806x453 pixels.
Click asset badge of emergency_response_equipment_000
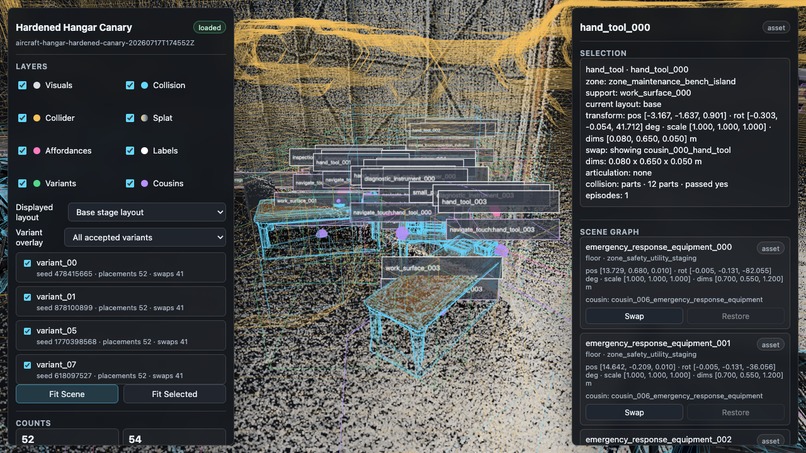point(770,248)
